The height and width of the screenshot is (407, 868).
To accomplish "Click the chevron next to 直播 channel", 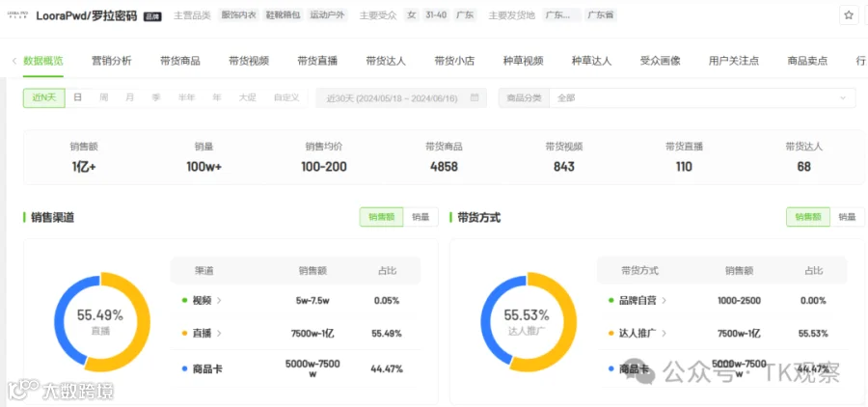I will 219,334.
